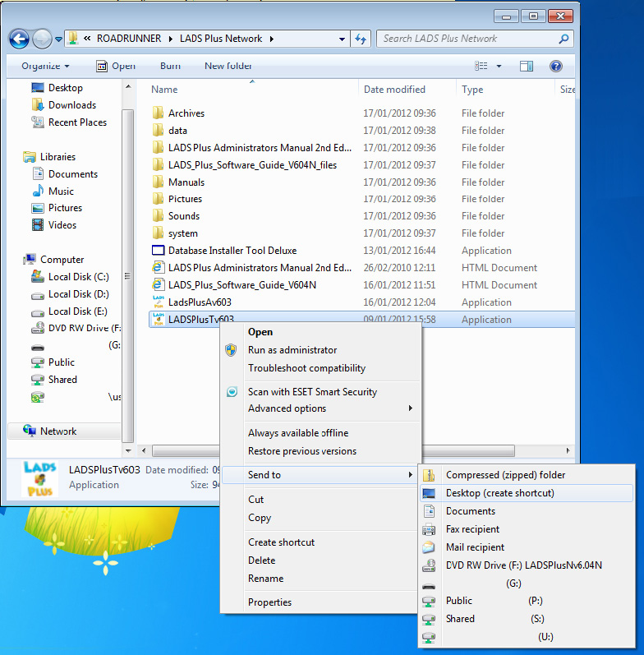The height and width of the screenshot is (655, 644).
Task: Sort by the Name column header
Action: (x=164, y=90)
